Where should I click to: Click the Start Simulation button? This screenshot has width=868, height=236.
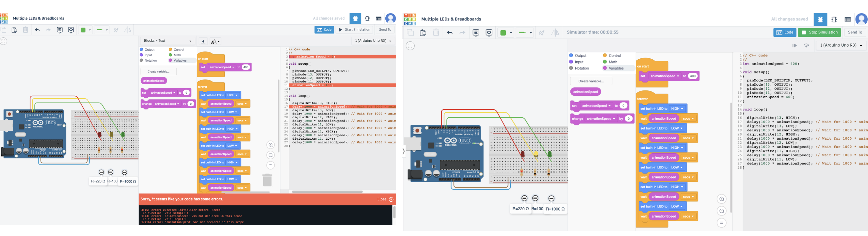(355, 30)
